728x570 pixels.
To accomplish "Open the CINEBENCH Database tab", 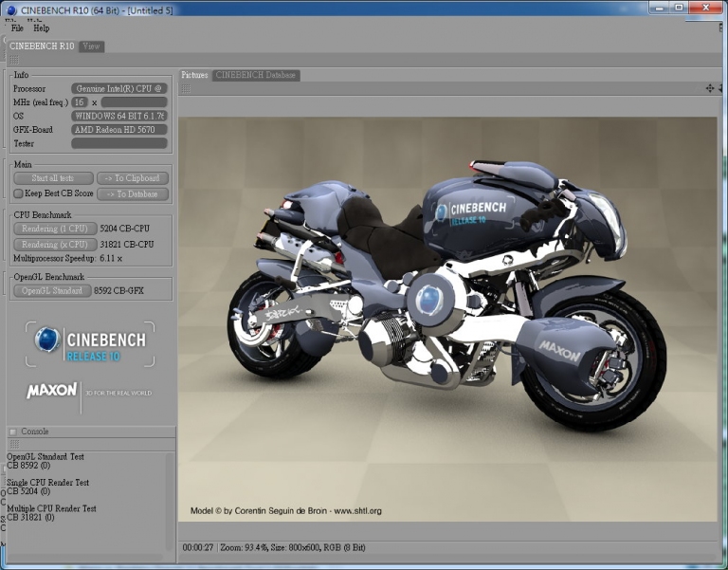I will [x=255, y=75].
